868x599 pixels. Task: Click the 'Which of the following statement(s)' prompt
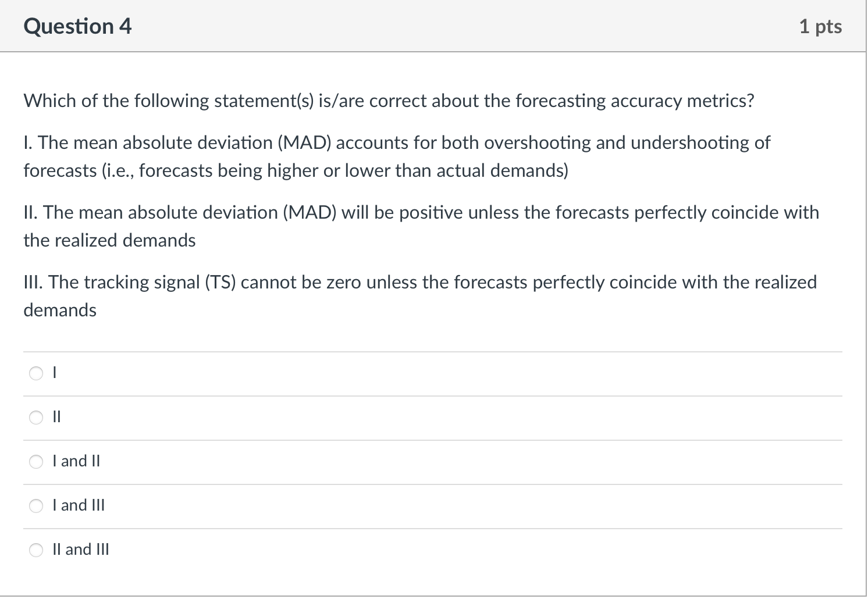tap(389, 101)
